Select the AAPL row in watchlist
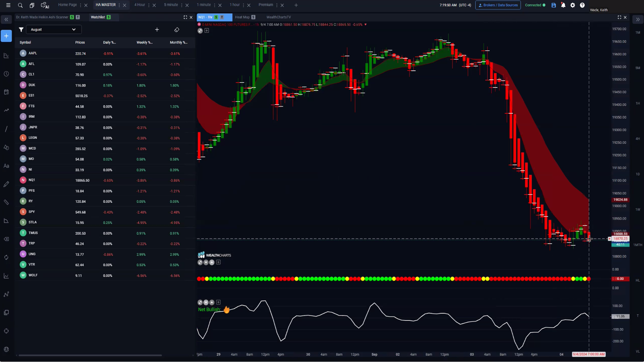 coord(105,53)
